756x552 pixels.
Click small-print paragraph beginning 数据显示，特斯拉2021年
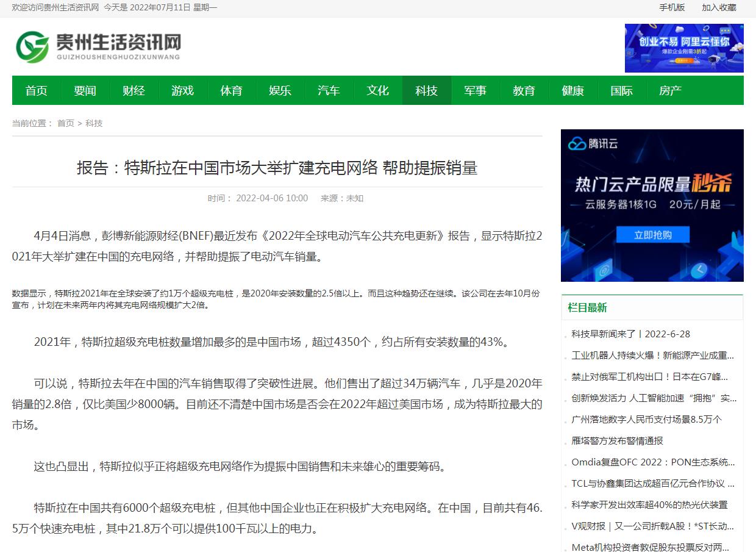pos(276,299)
